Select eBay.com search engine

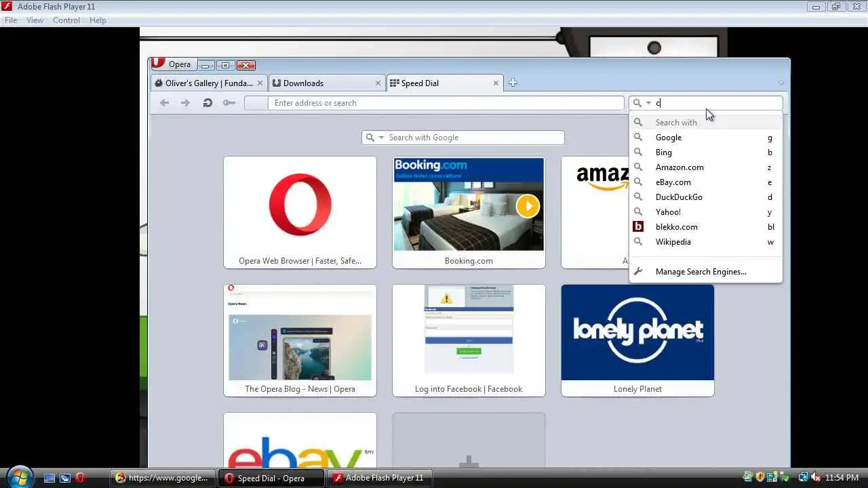[x=706, y=182]
